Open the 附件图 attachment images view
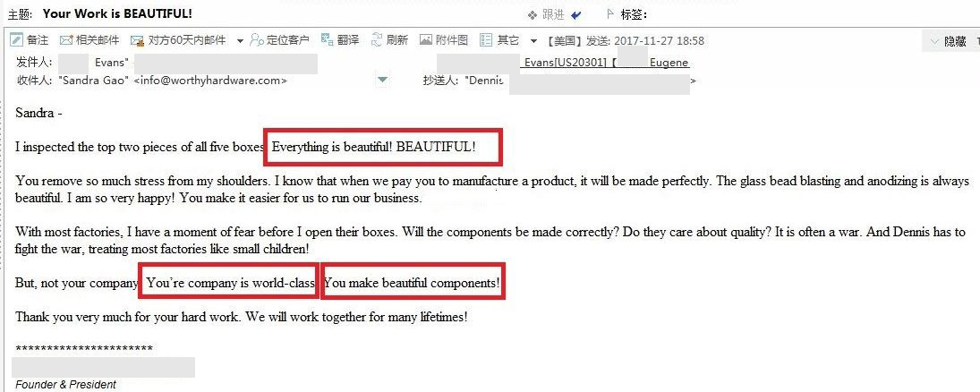The image size is (980, 392). (x=444, y=40)
